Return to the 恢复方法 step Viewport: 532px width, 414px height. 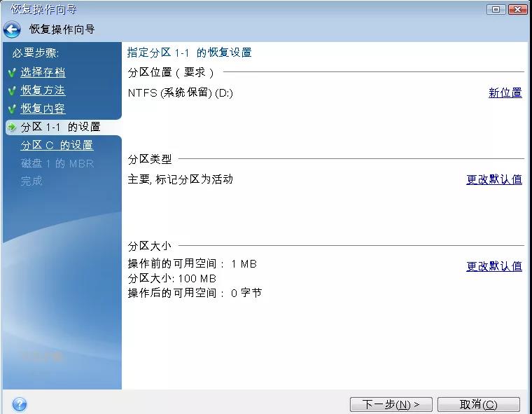[43, 90]
